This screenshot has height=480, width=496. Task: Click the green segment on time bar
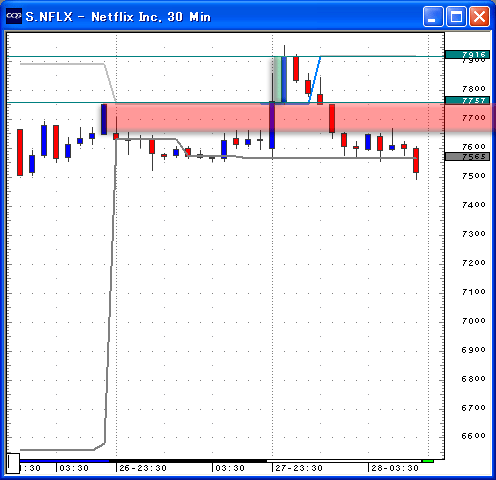(428, 461)
